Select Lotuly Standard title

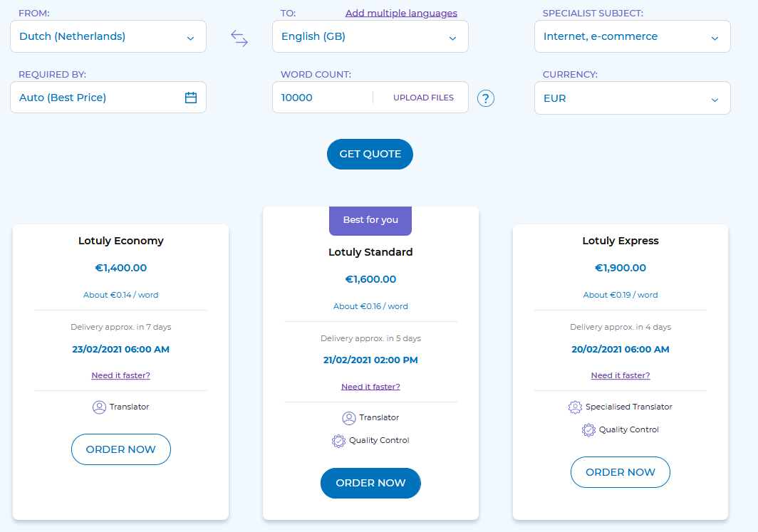pyautogui.click(x=370, y=251)
